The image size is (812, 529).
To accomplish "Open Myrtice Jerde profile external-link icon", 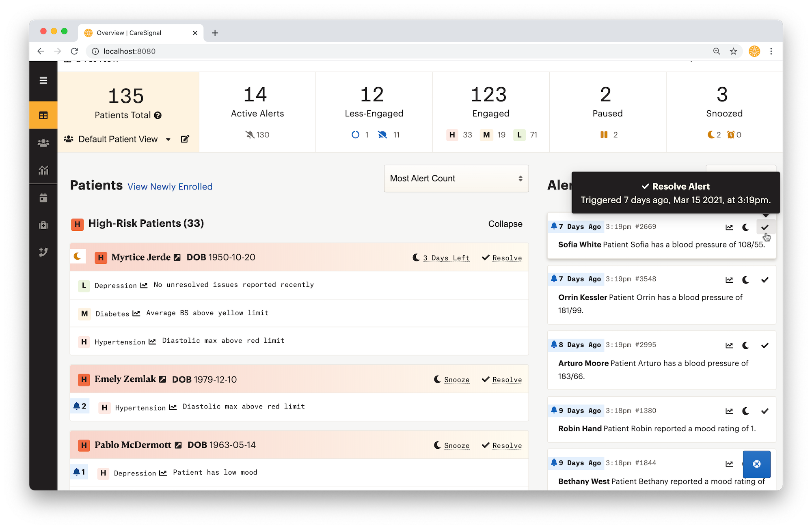I will [x=177, y=257].
